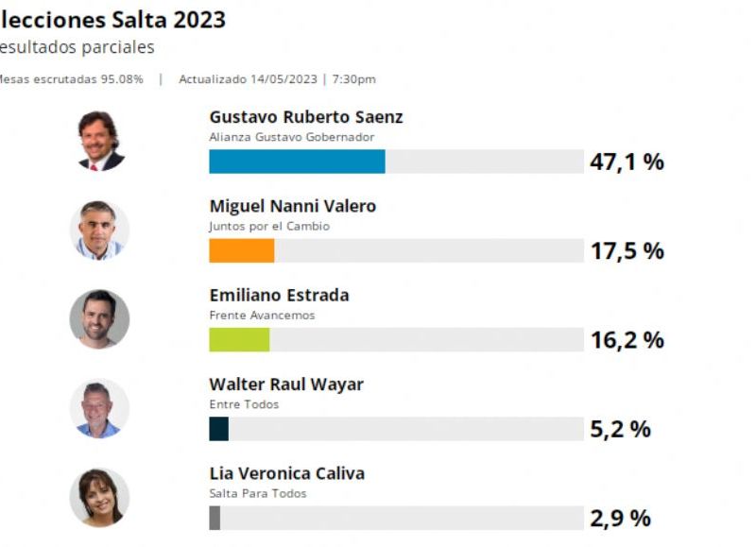Click the Alianza Gustavo Gobernador party label
756x547 pixels.
[x=292, y=137]
